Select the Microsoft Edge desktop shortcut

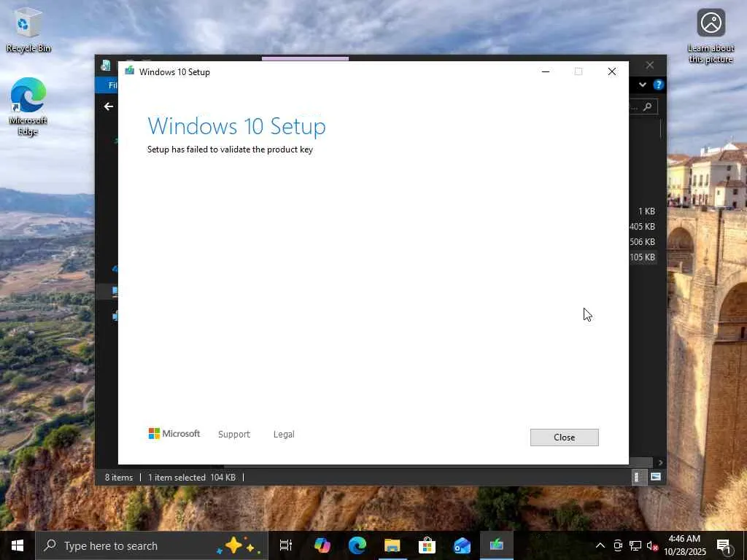click(28, 106)
